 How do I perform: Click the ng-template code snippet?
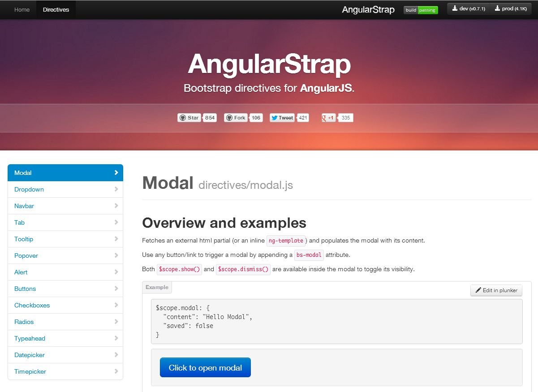point(286,241)
